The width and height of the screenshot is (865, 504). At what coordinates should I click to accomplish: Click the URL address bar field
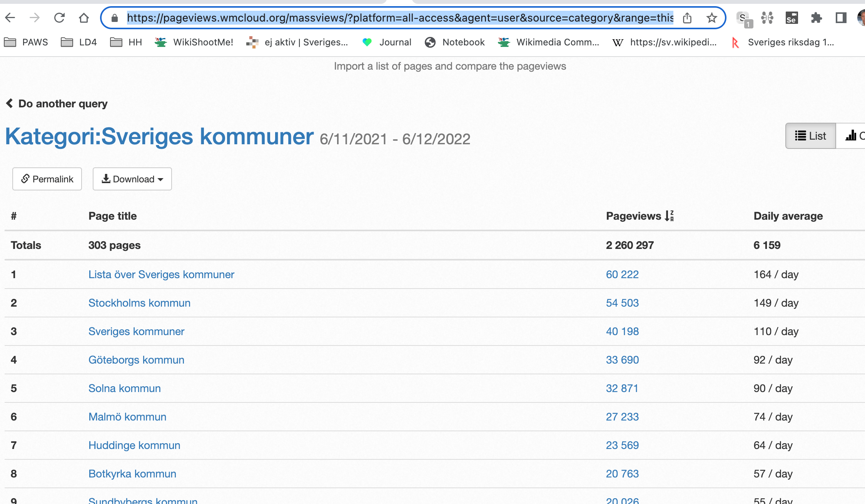pyautogui.click(x=400, y=18)
